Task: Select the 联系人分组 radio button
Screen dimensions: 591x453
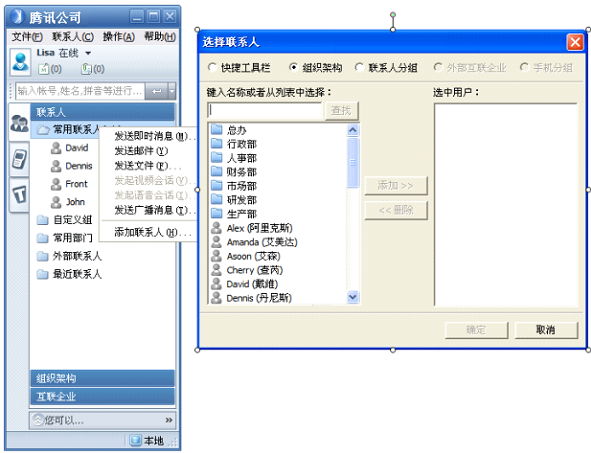Action: [359, 67]
